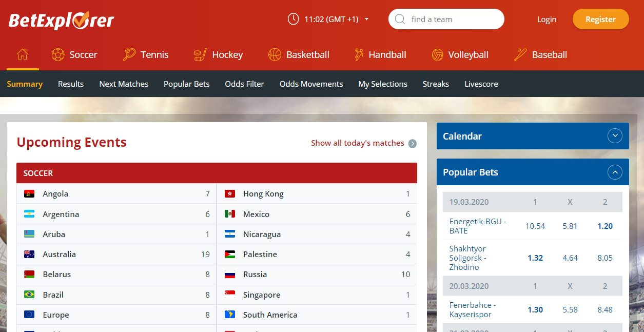644x332 pixels.
Task: Open Energetik-BGU - BATE match
Action: tap(478, 226)
